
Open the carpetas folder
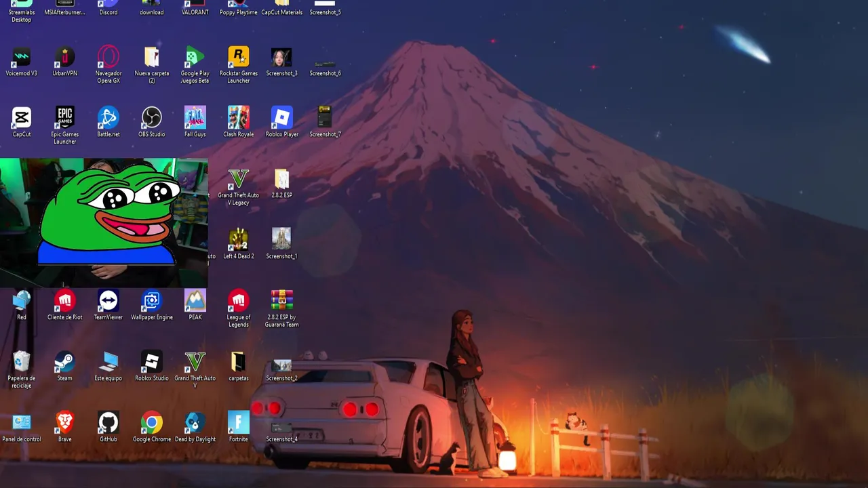tap(239, 366)
